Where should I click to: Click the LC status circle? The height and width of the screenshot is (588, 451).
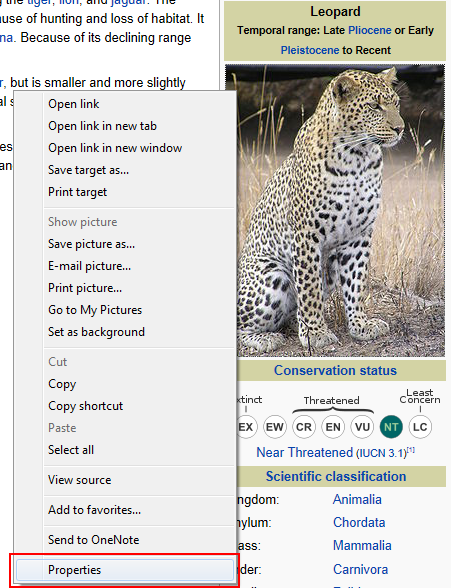point(420,427)
